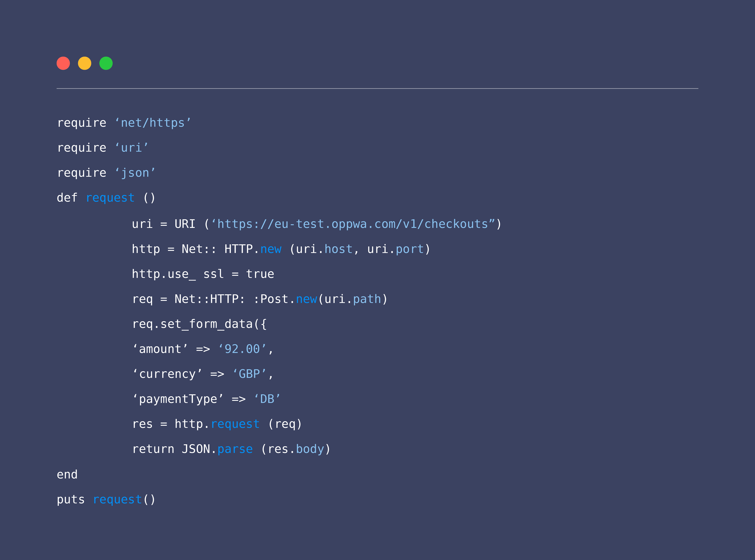The image size is (755, 560).
Task: Click the line require 'json'
Action: tap(106, 173)
